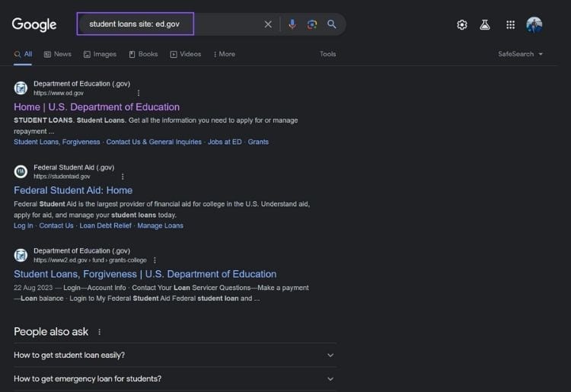Screen dimensions: 571x392
Task: Clear the search box with the X icon
Action: coord(268,24)
